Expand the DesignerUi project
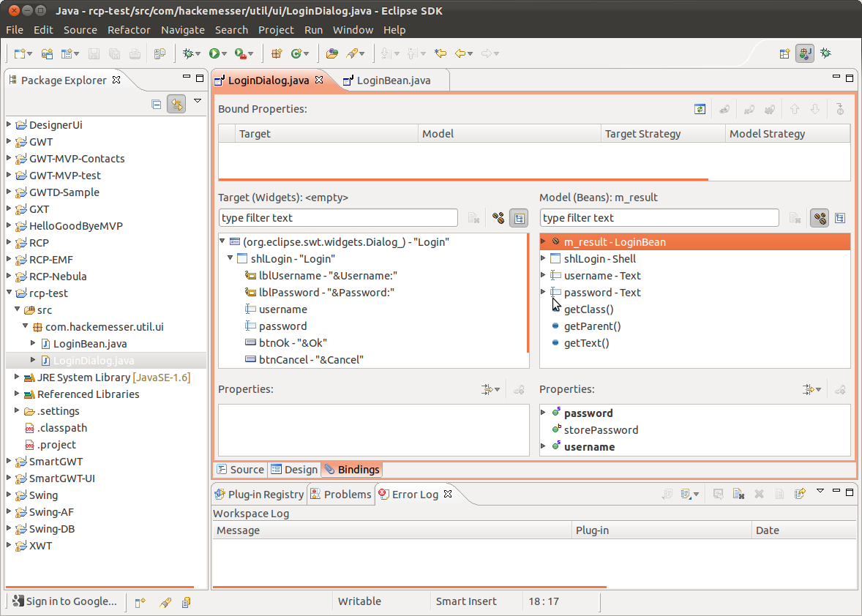 (x=9, y=124)
